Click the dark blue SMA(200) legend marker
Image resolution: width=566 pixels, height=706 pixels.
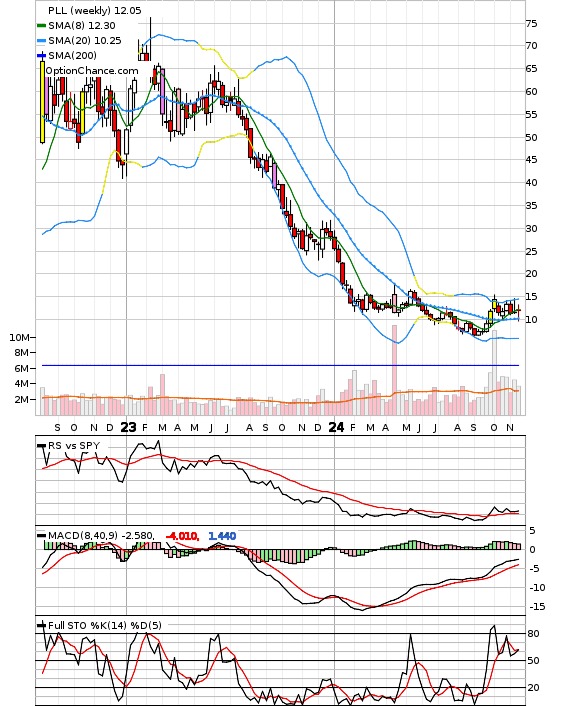point(41,55)
